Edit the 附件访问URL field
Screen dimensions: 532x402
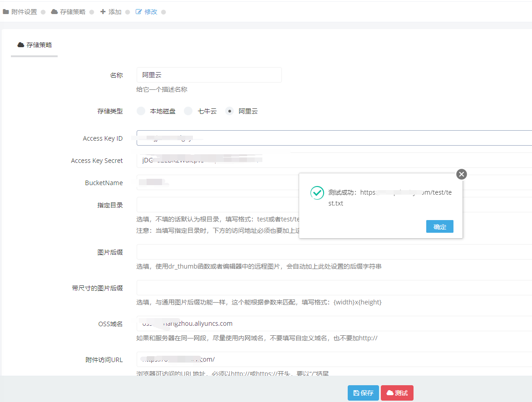[x=334, y=360]
